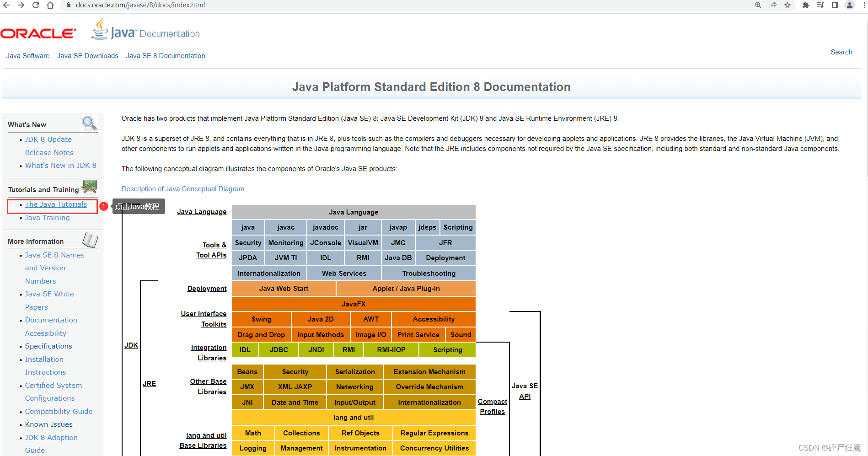The image size is (868, 456).
Task: Click the chalkboard icon beside Tutorials and Training
Action: coord(90,186)
